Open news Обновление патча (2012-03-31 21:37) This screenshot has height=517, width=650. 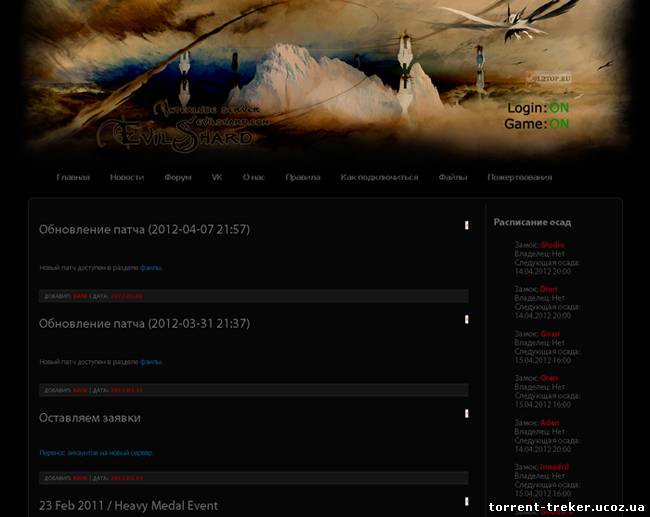point(144,324)
